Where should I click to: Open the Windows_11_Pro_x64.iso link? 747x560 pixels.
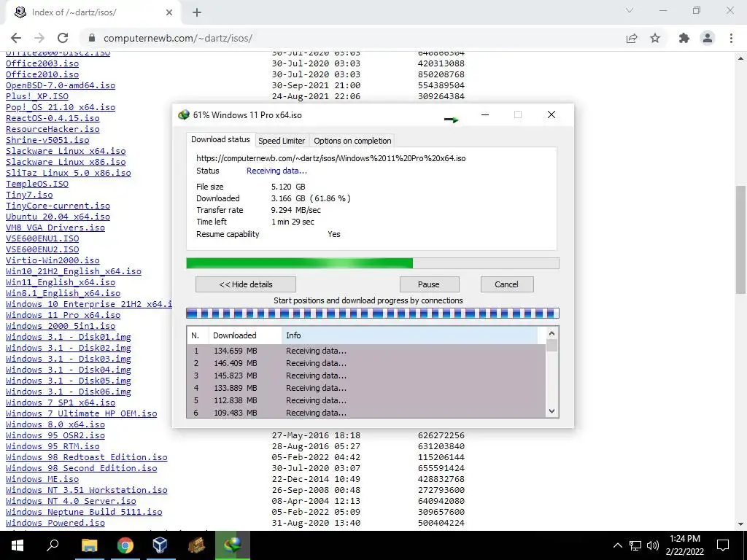tap(63, 315)
